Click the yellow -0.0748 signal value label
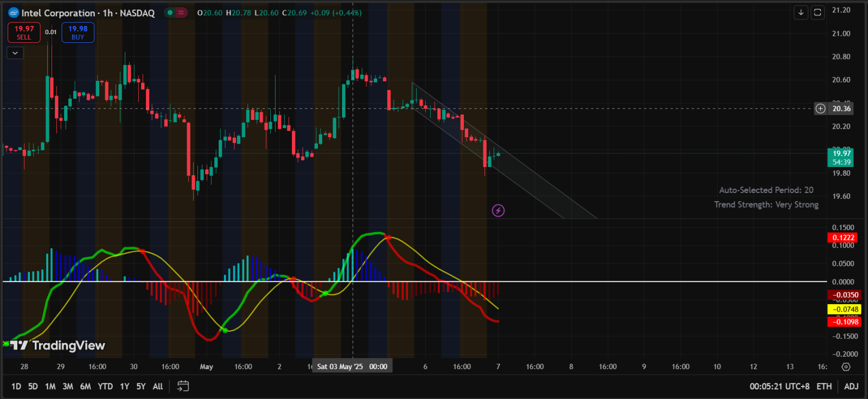The image size is (868, 399). 844,310
